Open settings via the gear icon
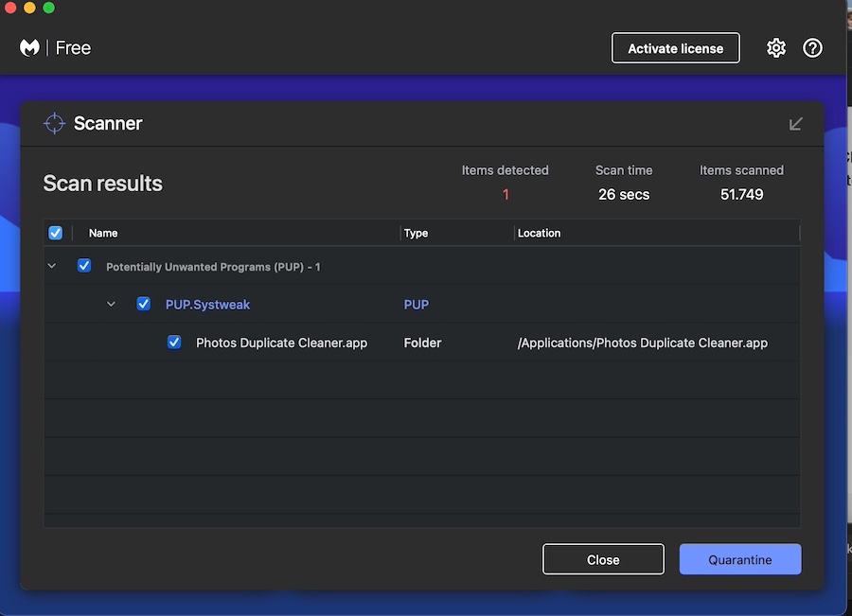The height and width of the screenshot is (616, 852). coord(776,48)
